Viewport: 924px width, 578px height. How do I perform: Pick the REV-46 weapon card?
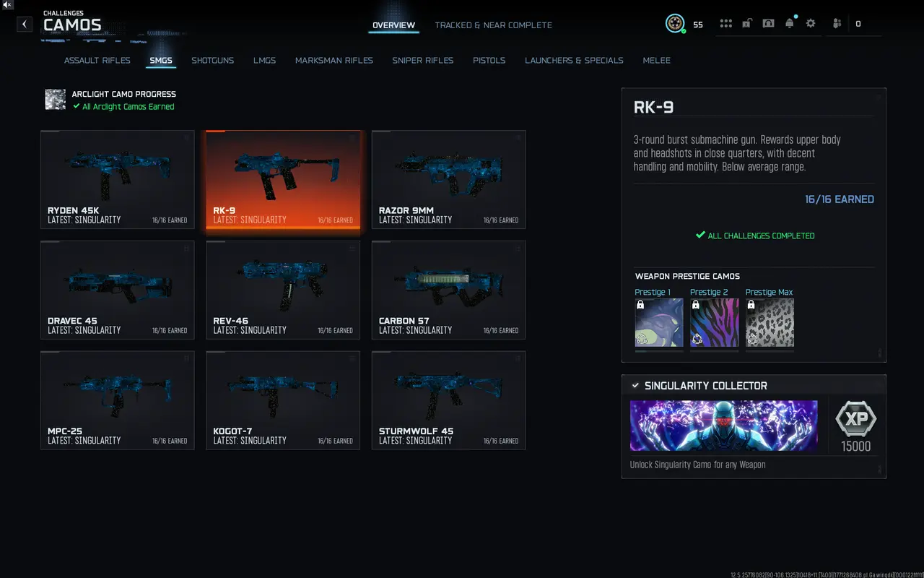tap(283, 290)
